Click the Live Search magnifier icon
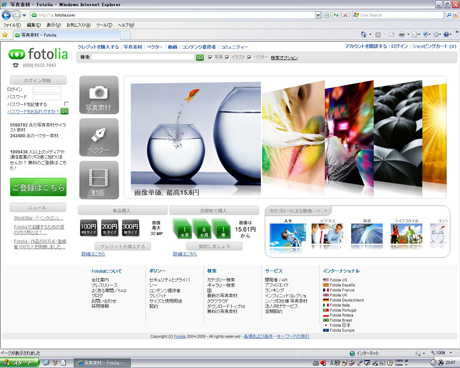 click(x=449, y=15)
